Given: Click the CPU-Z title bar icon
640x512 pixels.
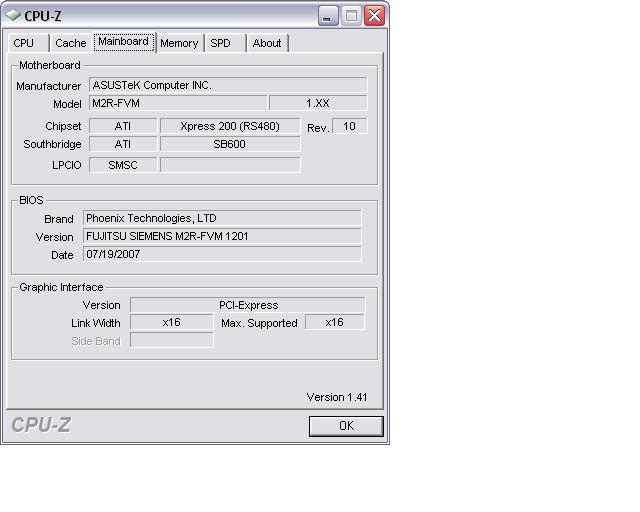Looking at the screenshot, I should pos(13,16).
